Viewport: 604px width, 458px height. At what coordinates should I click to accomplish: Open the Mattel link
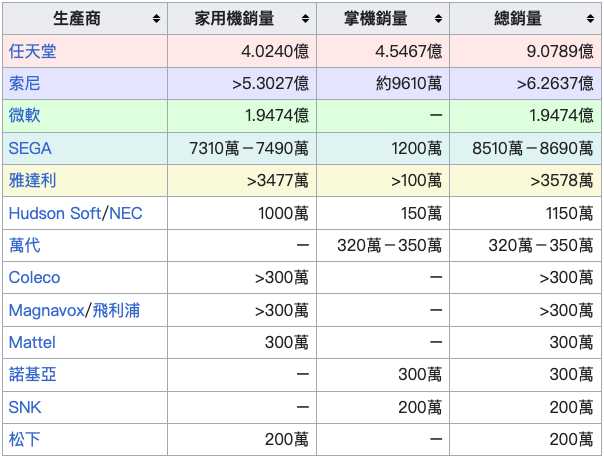point(32,342)
